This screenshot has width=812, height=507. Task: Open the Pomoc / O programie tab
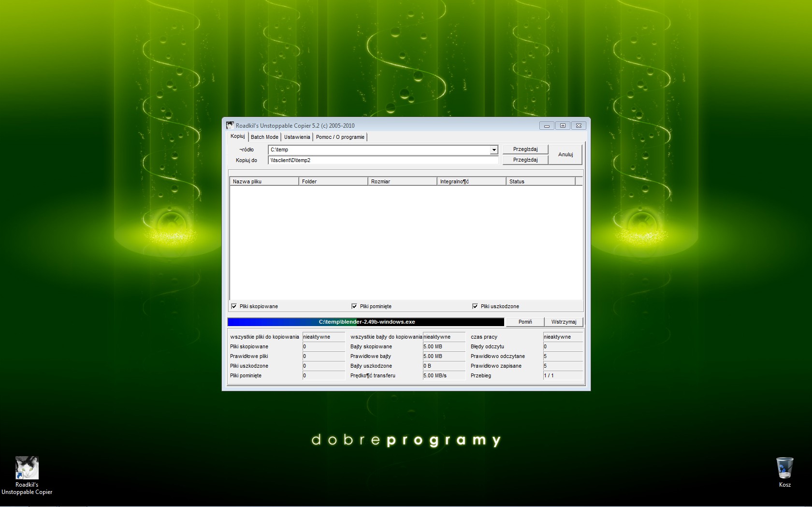(x=340, y=137)
